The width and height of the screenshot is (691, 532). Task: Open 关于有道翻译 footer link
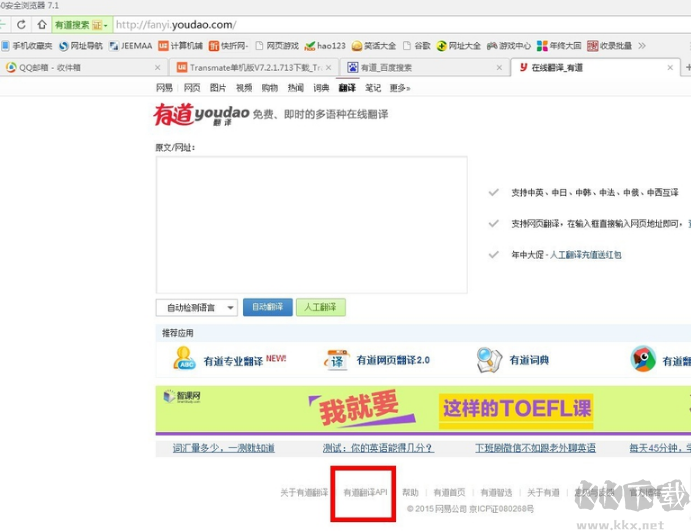click(x=305, y=492)
